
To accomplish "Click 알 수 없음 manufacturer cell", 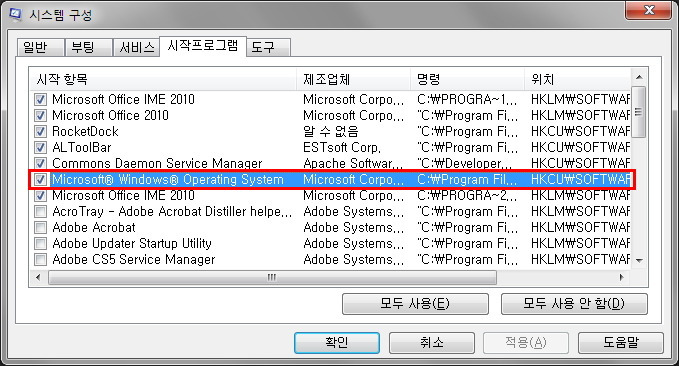I will (x=331, y=132).
